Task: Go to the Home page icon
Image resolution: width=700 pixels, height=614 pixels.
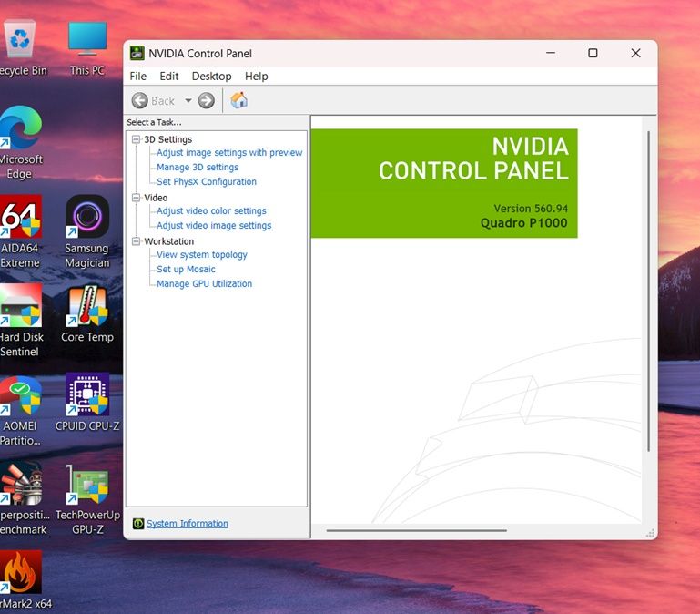Action: [238, 100]
